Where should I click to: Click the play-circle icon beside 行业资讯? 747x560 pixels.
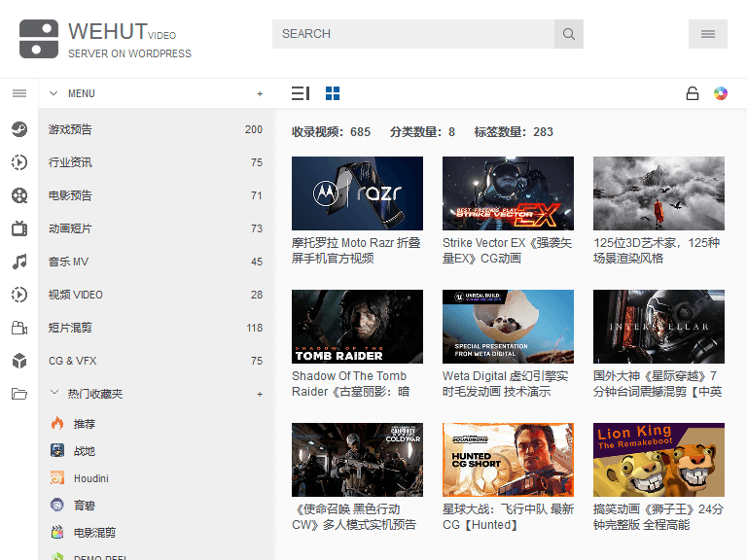[19, 162]
